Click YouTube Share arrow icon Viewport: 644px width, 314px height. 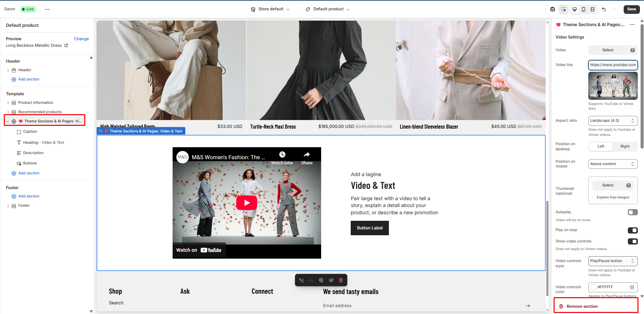coord(307,154)
